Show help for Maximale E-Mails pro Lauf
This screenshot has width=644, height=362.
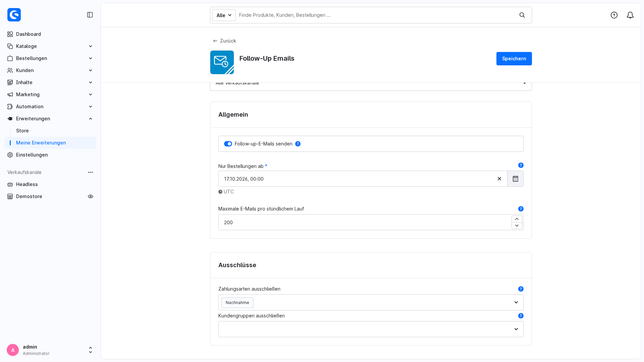(x=521, y=209)
